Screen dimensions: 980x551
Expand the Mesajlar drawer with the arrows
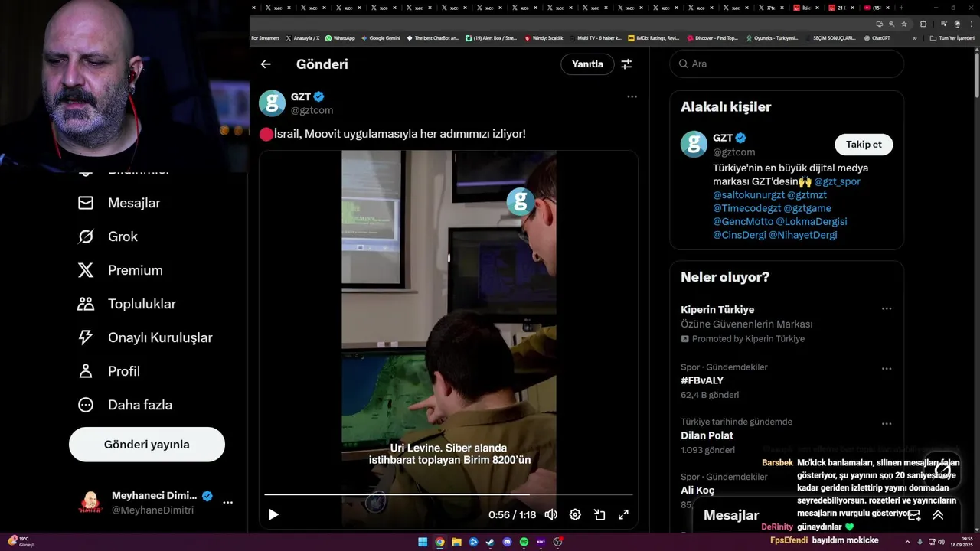938,515
